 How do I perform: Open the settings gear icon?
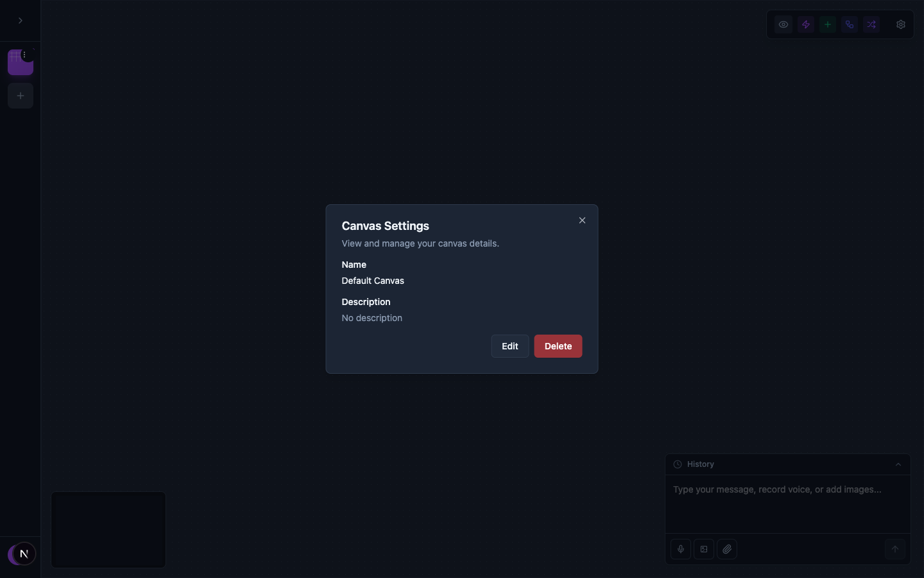pyautogui.click(x=900, y=24)
